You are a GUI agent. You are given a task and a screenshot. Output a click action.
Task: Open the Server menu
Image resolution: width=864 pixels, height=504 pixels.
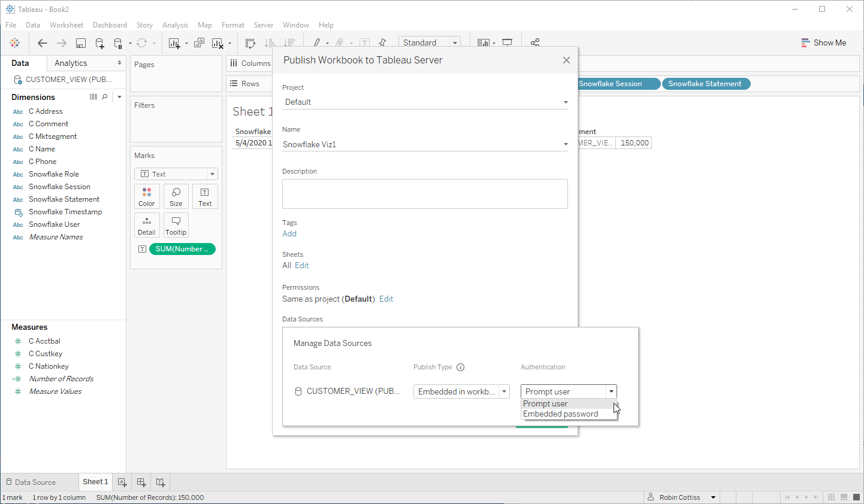(x=264, y=25)
